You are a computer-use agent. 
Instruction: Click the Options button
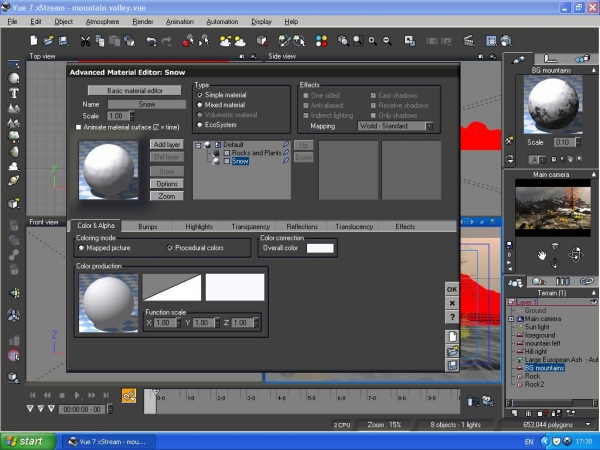pos(167,184)
